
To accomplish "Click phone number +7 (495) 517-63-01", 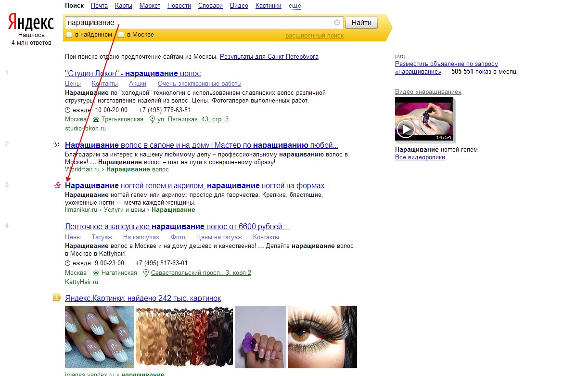I will coord(161,263).
